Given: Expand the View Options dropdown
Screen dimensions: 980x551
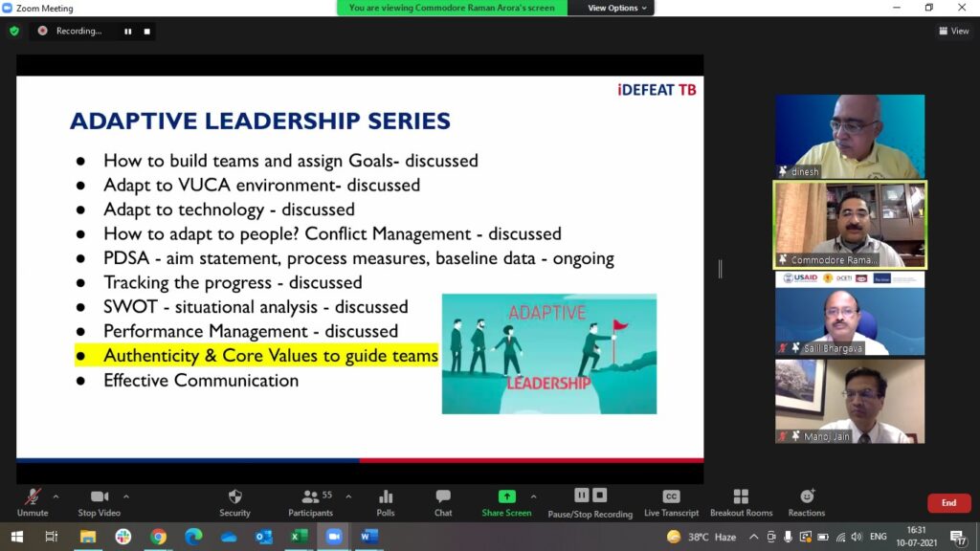Looking at the screenshot, I should (x=617, y=8).
